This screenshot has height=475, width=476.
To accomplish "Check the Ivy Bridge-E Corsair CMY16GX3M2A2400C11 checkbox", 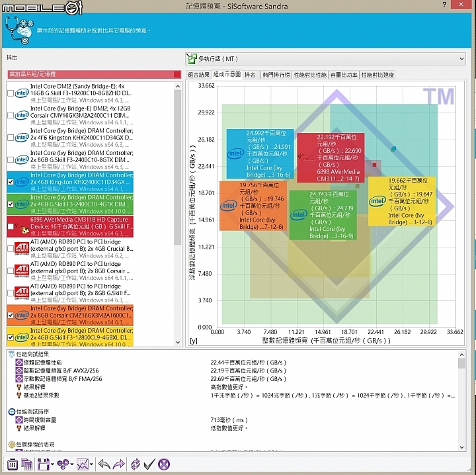I will [x=11, y=115].
